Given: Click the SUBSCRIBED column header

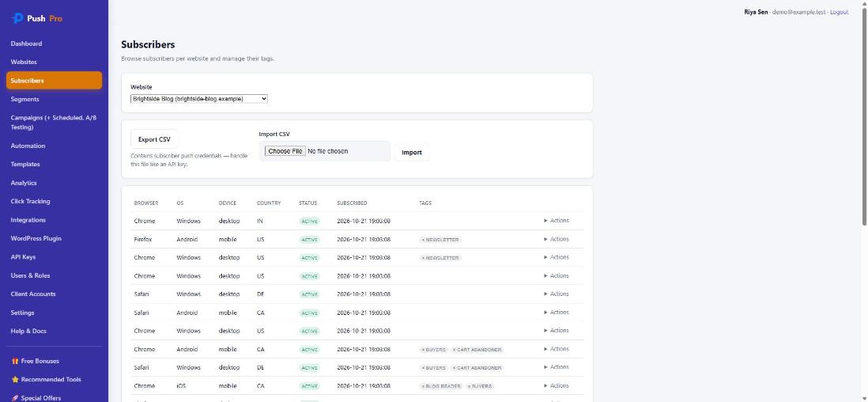Looking at the screenshot, I should click(x=352, y=203).
